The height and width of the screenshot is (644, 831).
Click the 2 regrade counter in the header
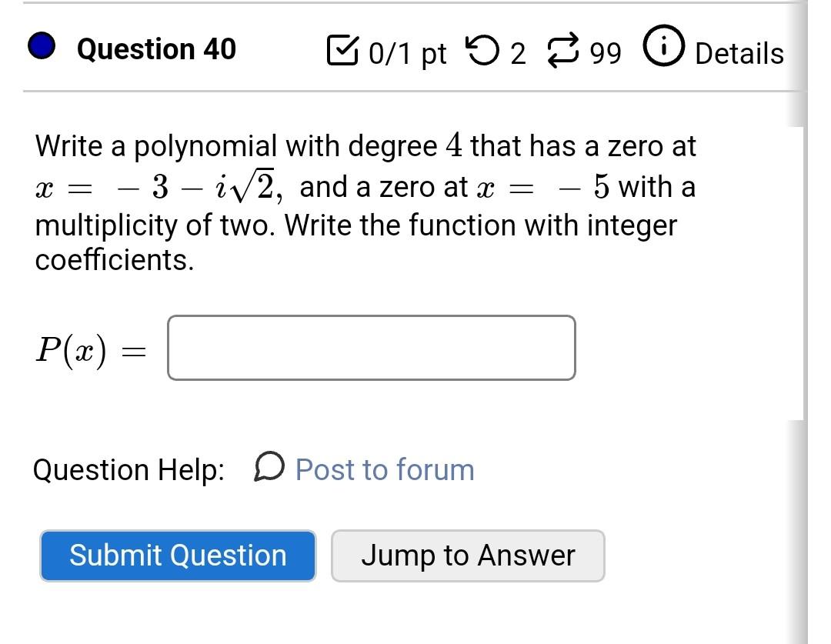(x=520, y=52)
